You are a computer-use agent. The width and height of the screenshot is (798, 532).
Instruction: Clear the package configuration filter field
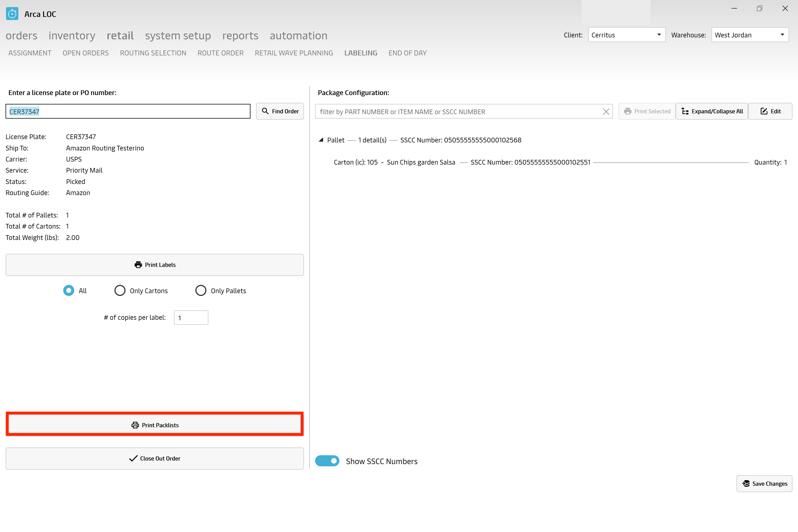(606, 112)
